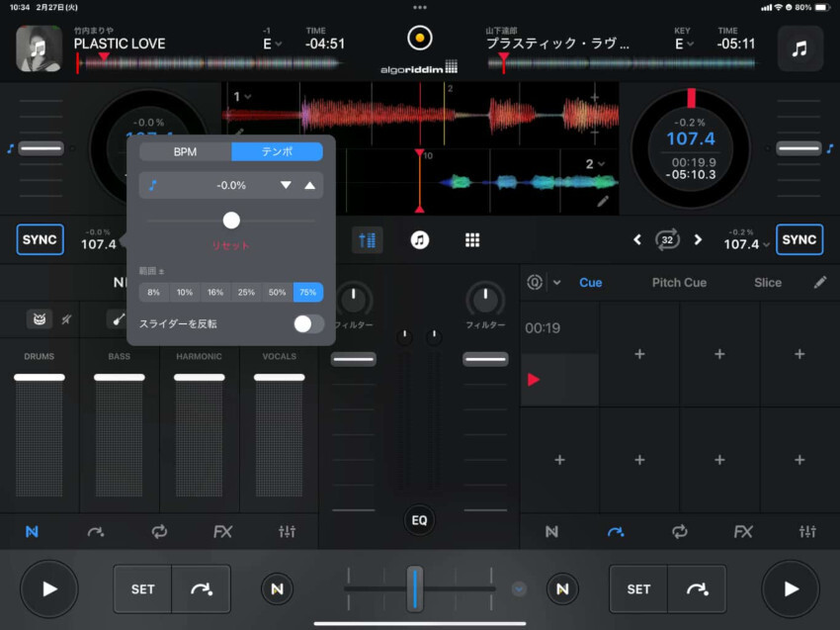Edit cue points with the pencil icon
This screenshot has width=840, height=630.
tap(820, 282)
